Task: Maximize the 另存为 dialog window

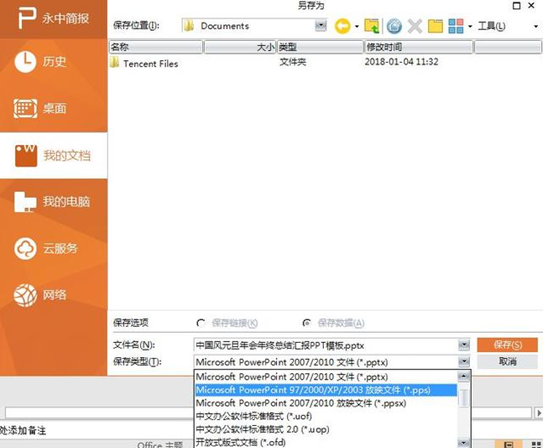Action: point(516,6)
